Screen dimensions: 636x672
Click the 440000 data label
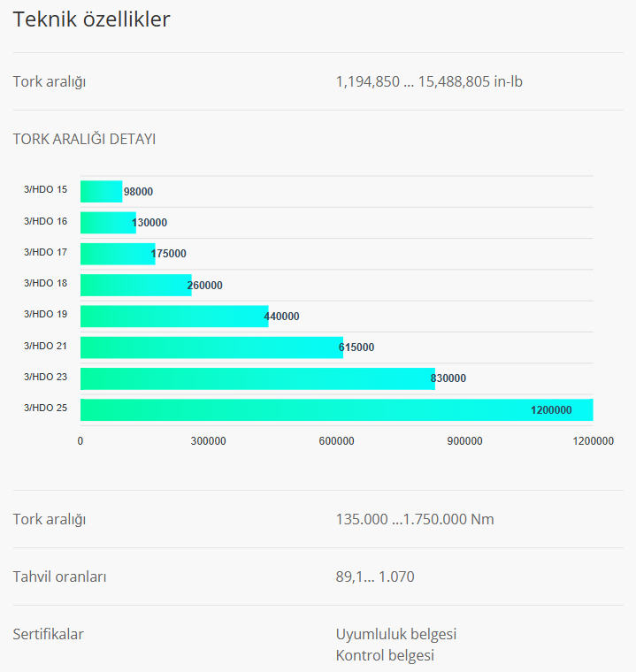click(281, 317)
